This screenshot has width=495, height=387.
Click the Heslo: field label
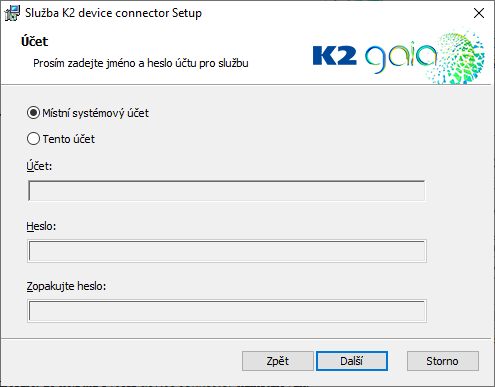pos(41,226)
